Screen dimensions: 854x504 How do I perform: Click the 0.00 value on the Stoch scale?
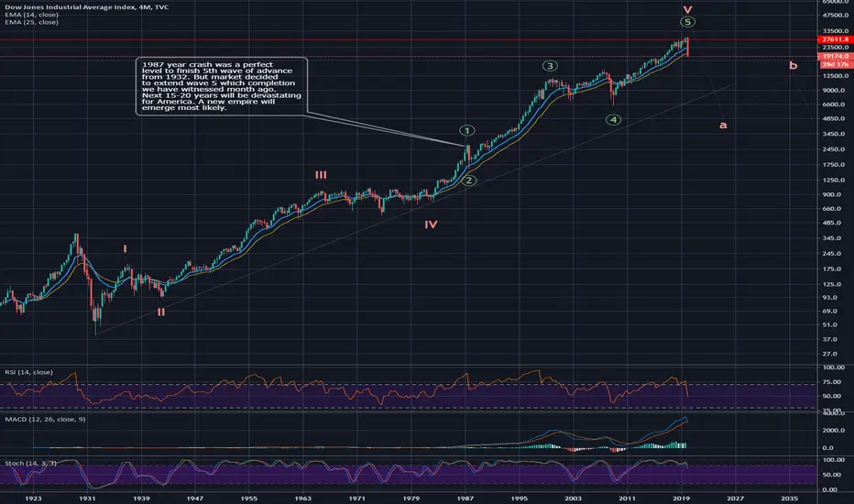tap(831, 490)
